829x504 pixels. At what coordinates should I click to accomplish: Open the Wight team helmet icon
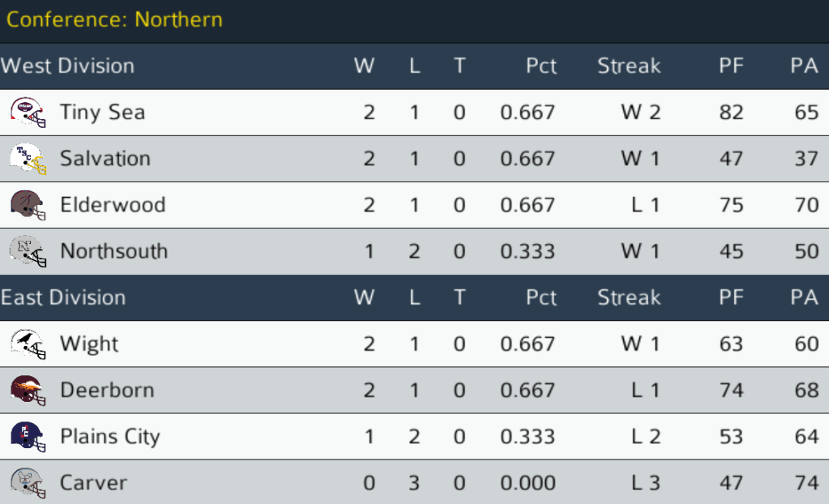pos(28,344)
